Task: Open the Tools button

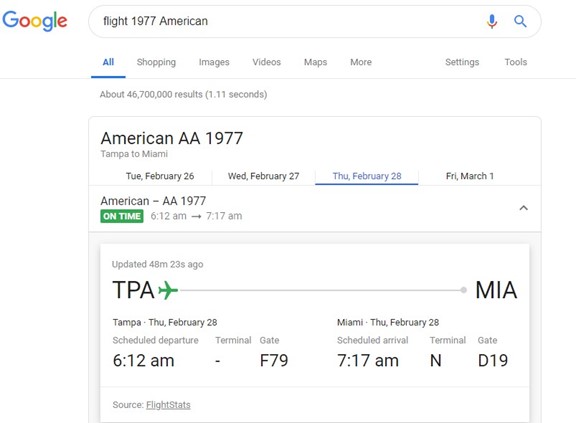Action: (516, 62)
